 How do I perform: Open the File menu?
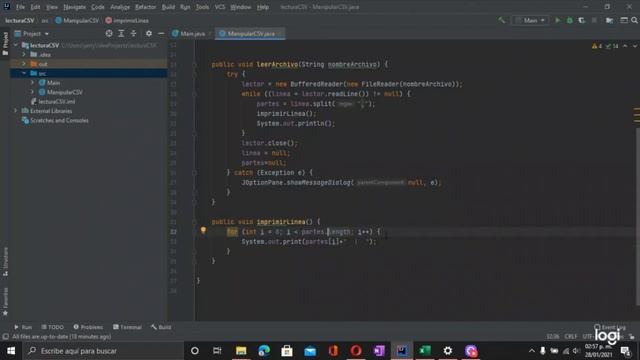[x=20, y=7]
